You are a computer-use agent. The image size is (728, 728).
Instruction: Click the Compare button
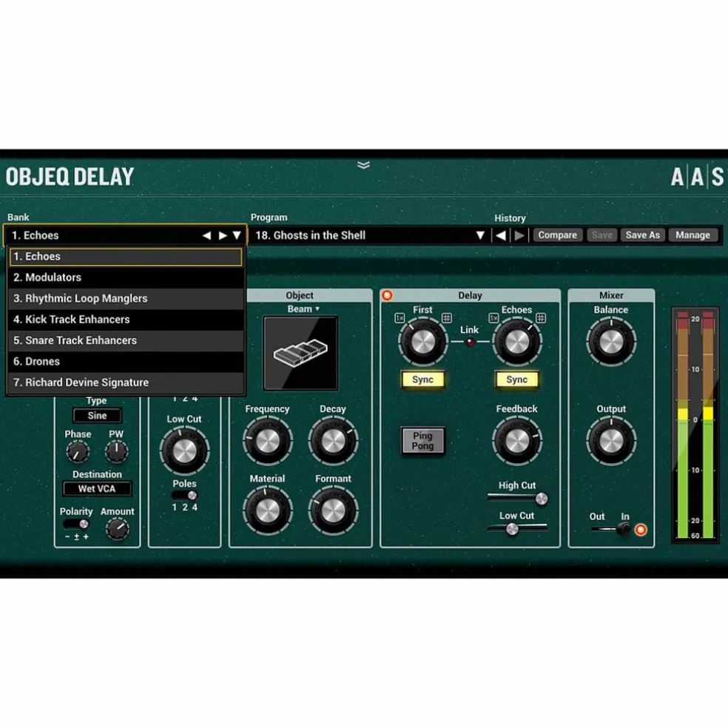tap(557, 235)
